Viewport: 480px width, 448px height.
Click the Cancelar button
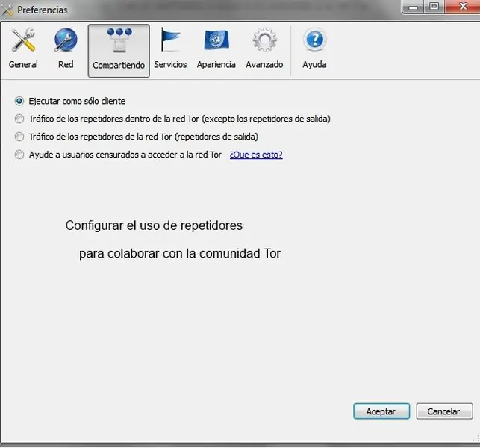pyautogui.click(x=444, y=411)
